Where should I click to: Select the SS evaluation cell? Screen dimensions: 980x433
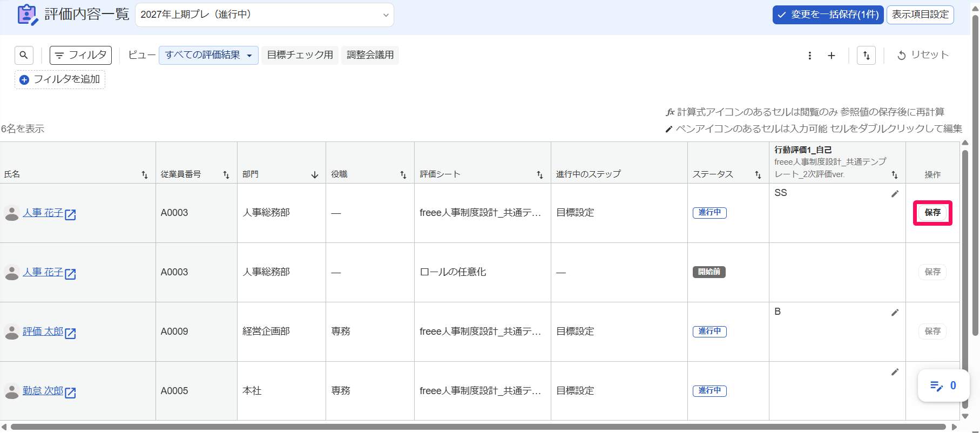(837, 213)
